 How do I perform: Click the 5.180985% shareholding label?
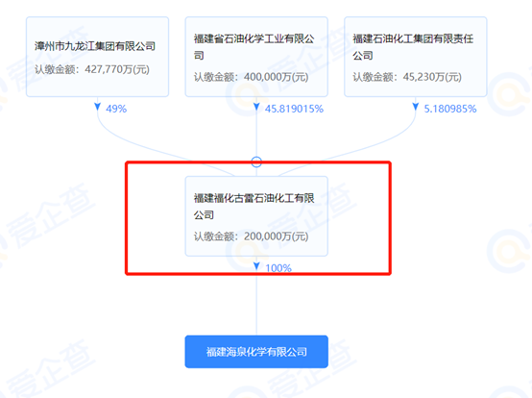[x=450, y=109]
